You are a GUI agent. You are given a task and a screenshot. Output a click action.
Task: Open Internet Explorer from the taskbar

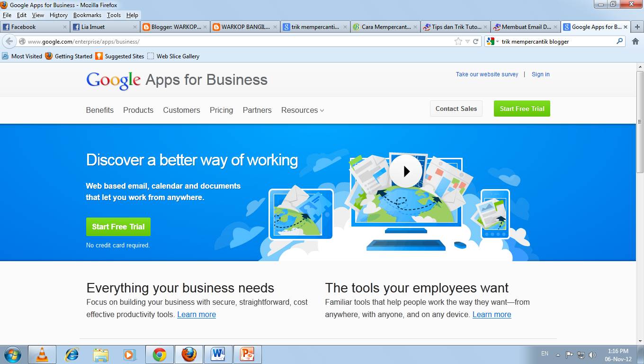72,355
